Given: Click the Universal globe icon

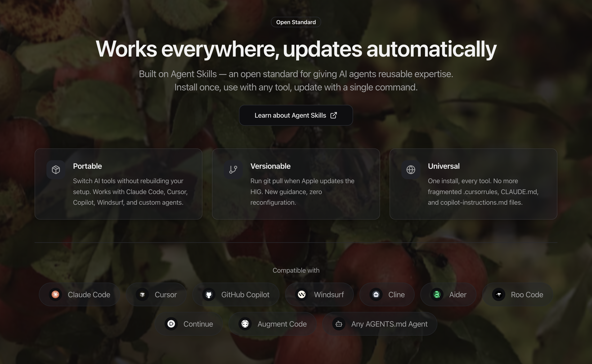Looking at the screenshot, I should (x=411, y=170).
